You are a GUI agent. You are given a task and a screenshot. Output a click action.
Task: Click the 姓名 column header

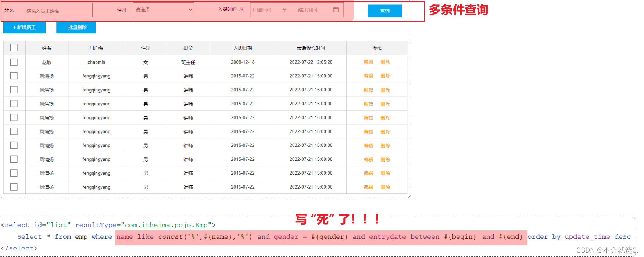47,48
